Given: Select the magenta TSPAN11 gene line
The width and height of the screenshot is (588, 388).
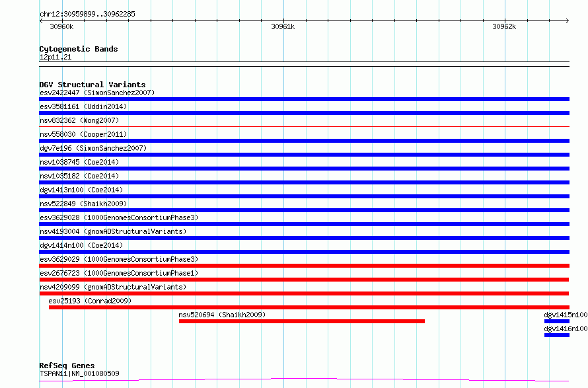Looking at the screenshot, I should pyautogui.click(x=304, y=380).
